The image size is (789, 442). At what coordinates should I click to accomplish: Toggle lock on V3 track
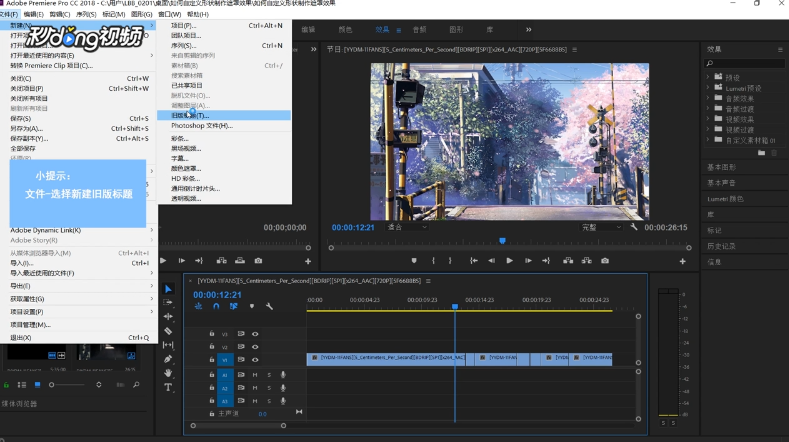[212, 333]
